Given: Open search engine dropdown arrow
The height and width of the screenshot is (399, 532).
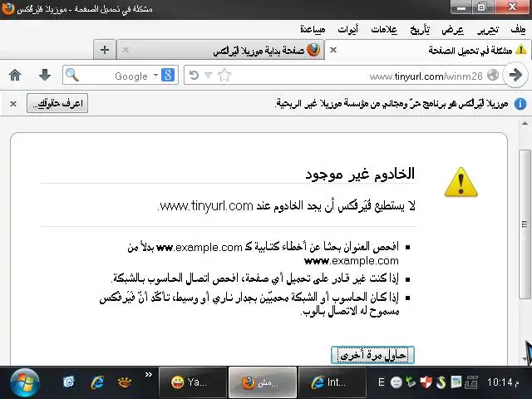Looking at the screenshot, I should (x=155, y=75).
